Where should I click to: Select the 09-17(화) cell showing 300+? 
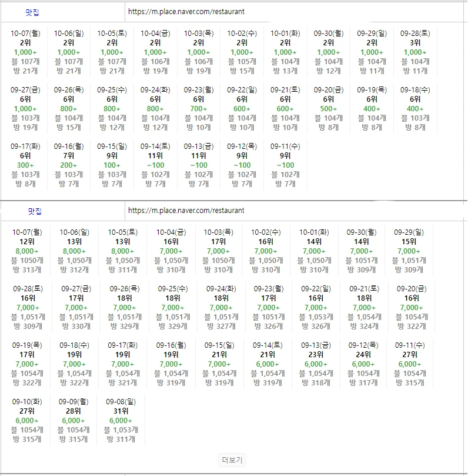point(25,165)
